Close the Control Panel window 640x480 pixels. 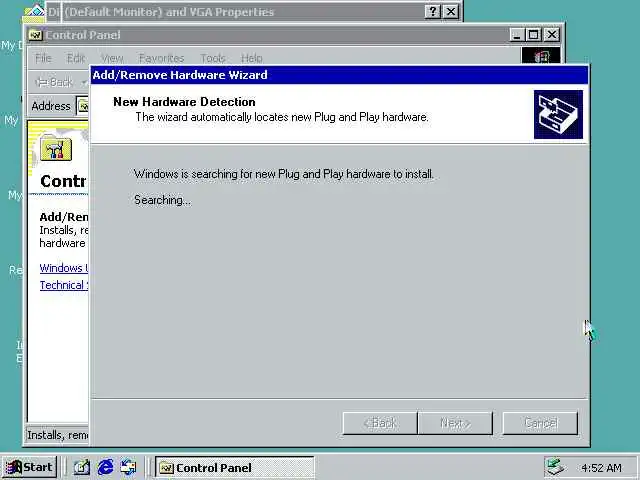(551, 35)
